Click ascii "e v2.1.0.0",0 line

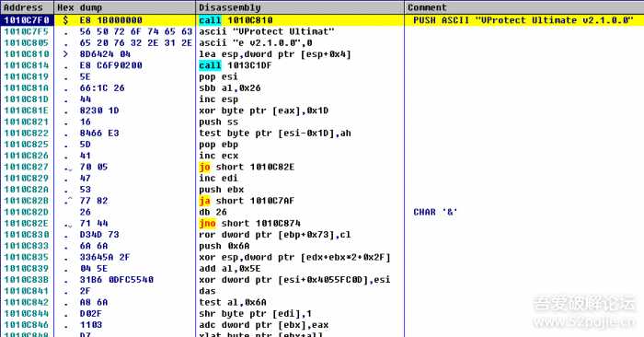[256, 42]
